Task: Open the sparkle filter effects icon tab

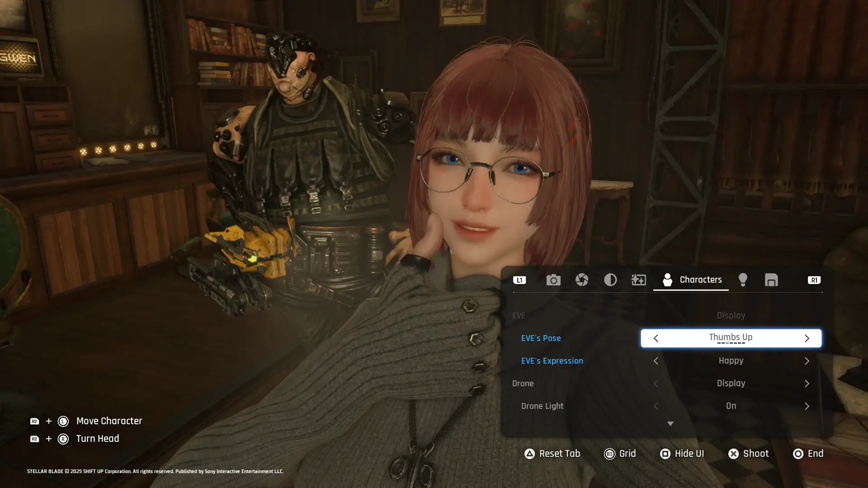Action: pos(638,280)
